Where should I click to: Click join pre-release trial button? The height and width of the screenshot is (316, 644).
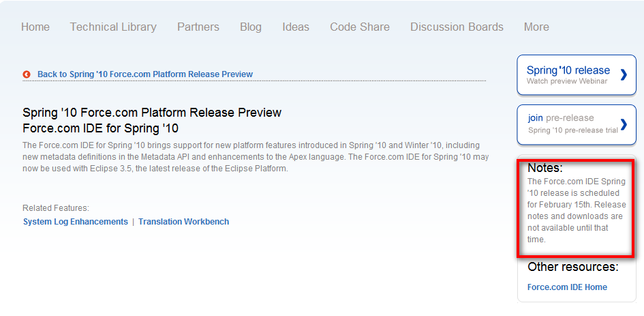(577, 125)
